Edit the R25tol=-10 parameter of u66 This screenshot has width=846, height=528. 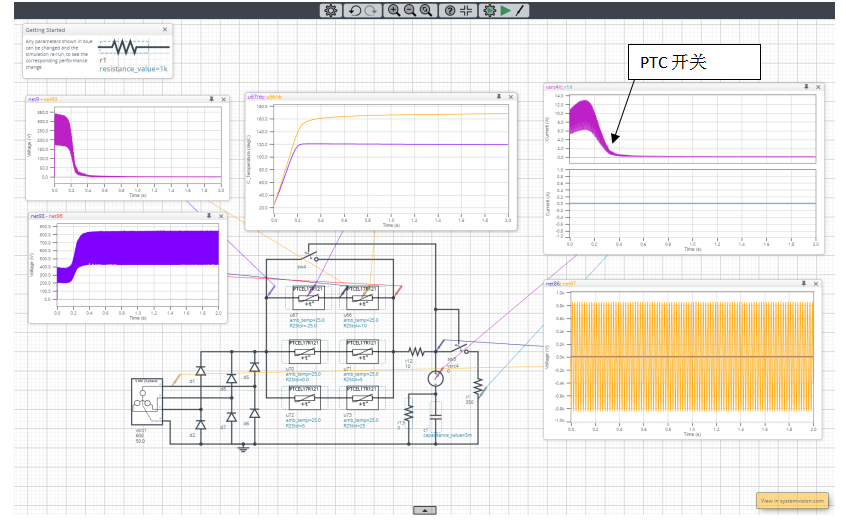pyautogui.click(x=355, y=326)
